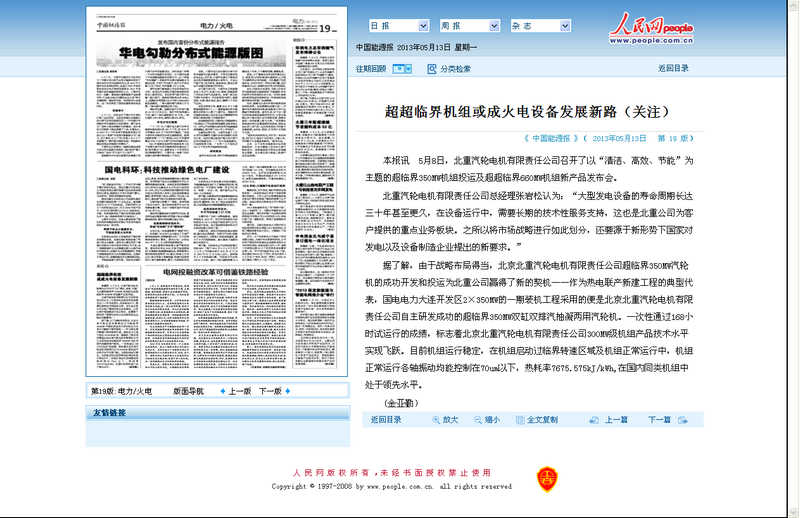Click the 全文复制 copy icon
800x518 pixels.
(x=520, y=420)
